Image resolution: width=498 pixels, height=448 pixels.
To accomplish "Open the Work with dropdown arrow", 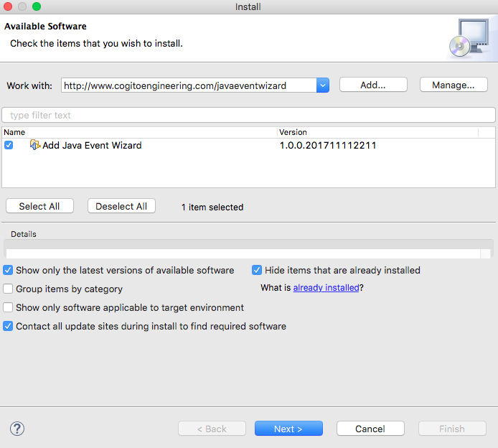I will (x=323, y=85).
